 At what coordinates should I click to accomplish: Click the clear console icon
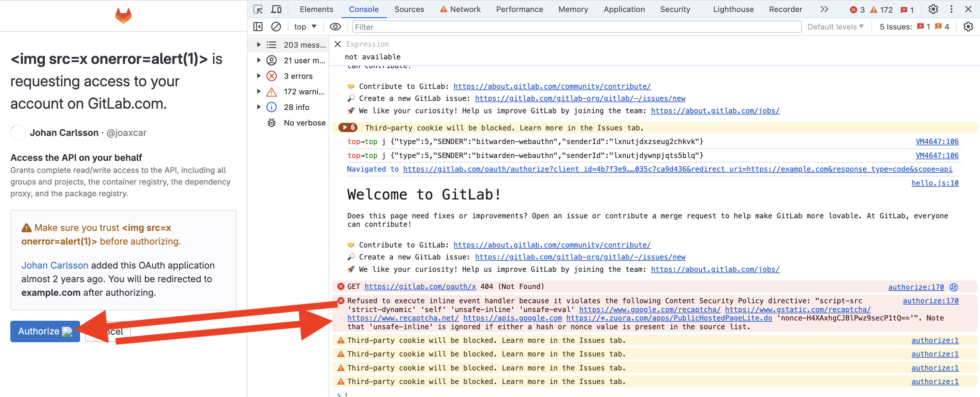tap(276, 27)
